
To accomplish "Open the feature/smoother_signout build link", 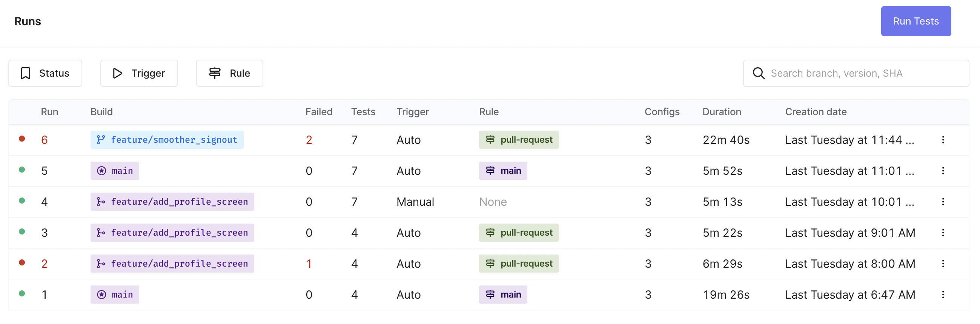I will click(167, 140).
